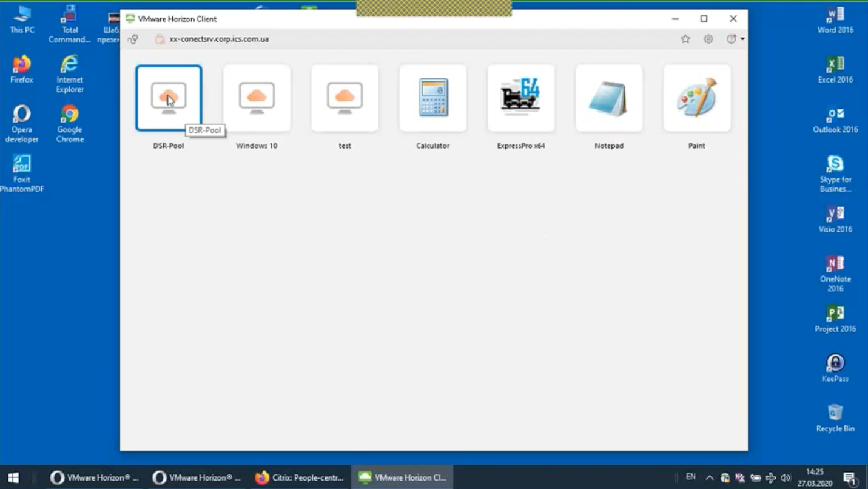Click the ExpressPro x64 label text
The height and width of the screenshot is (489, 868).
[x=521, y=146]
